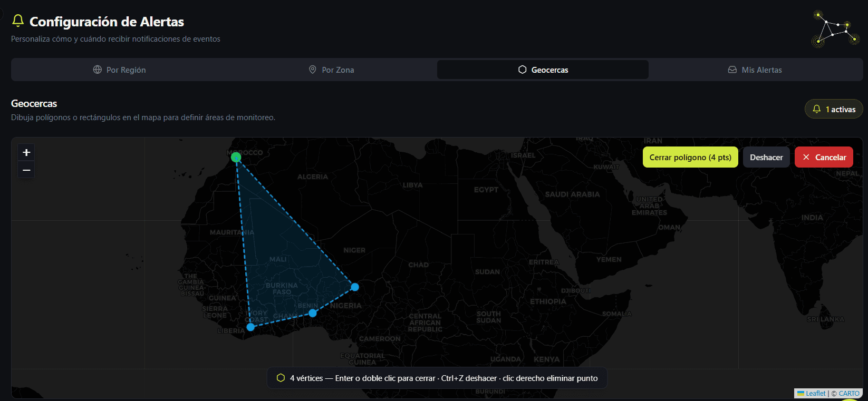868x401 pixels.
Task: Cancel polygon drawing with Cancelar
Action: (824, 157)
